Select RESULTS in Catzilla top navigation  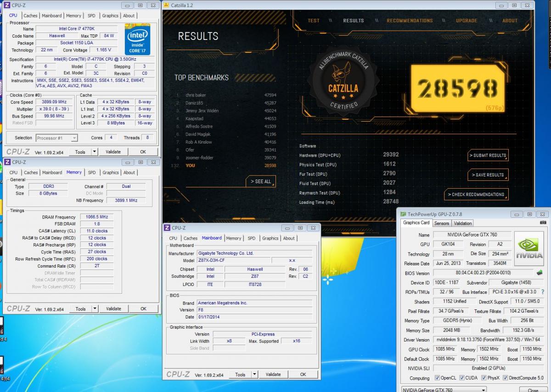[x=354, y=21]
